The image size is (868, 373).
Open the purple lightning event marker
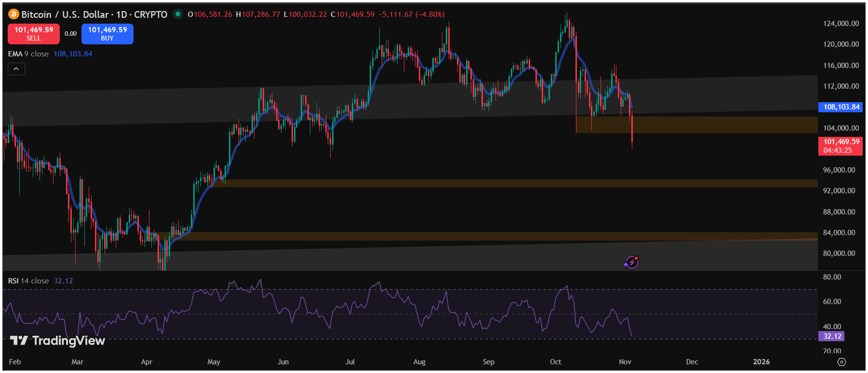pos(631,263)
